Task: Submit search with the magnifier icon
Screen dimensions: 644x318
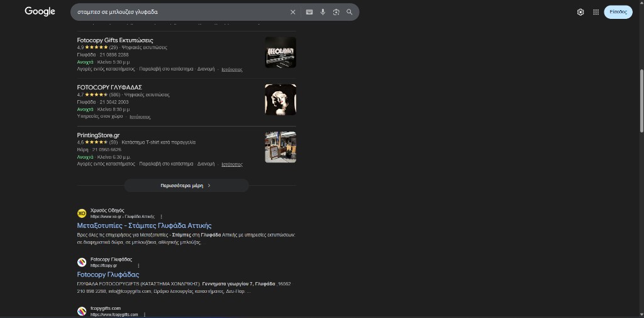Action: point(350,13)
